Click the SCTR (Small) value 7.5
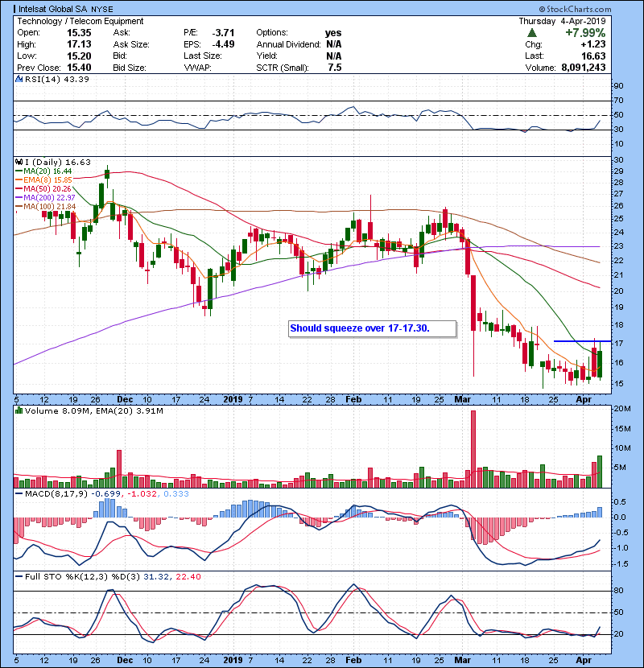Image resolution: width=644 pixels, height=668 pixels. point(335,68)
